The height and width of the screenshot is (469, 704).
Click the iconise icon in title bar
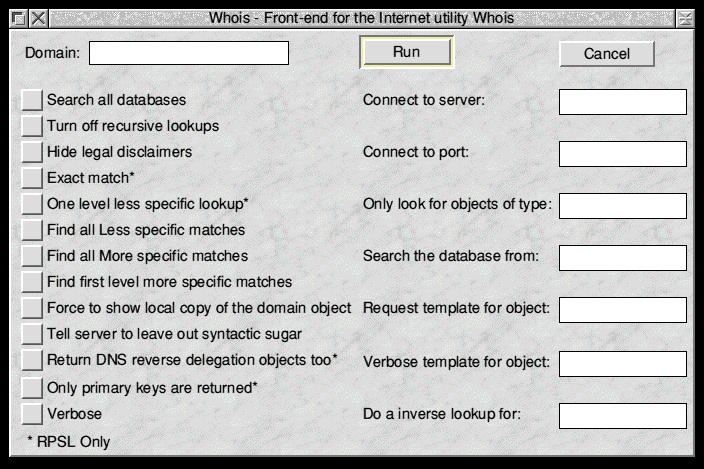[685, 18]
